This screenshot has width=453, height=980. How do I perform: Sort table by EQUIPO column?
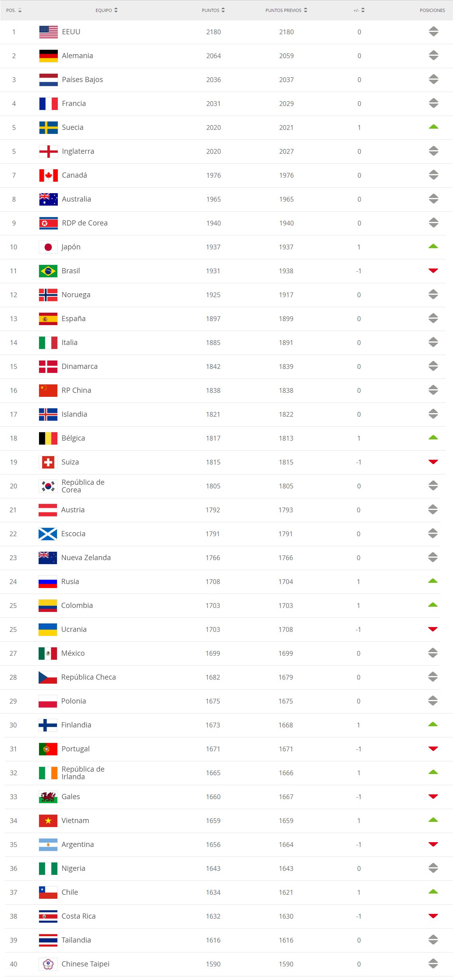click(106, 10)
